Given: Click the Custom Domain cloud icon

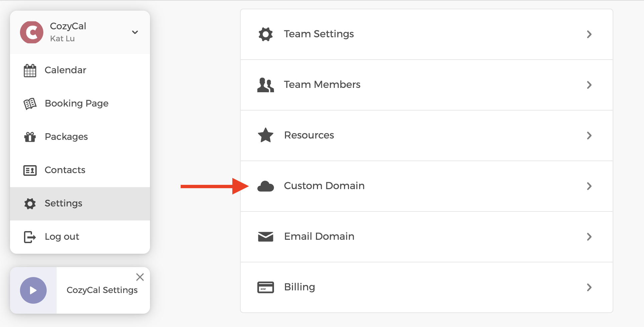Looking at the screenshot, I should pyautogui.click(x=266, y=186).
